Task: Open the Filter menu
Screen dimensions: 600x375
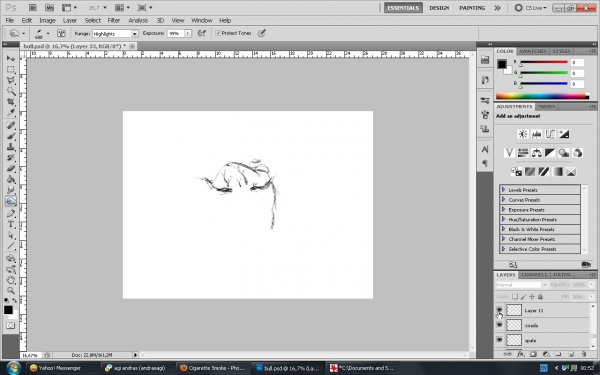Action: pos(114,20)
